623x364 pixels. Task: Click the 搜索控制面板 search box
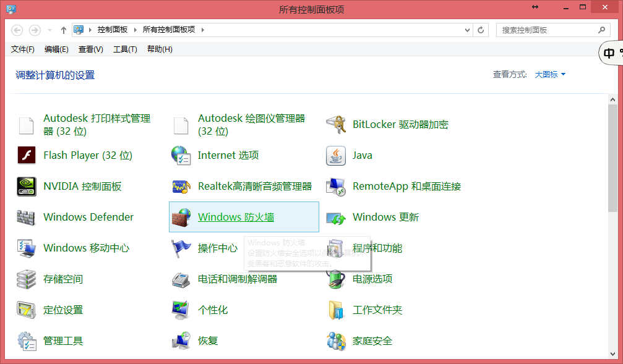click(553, 30)
